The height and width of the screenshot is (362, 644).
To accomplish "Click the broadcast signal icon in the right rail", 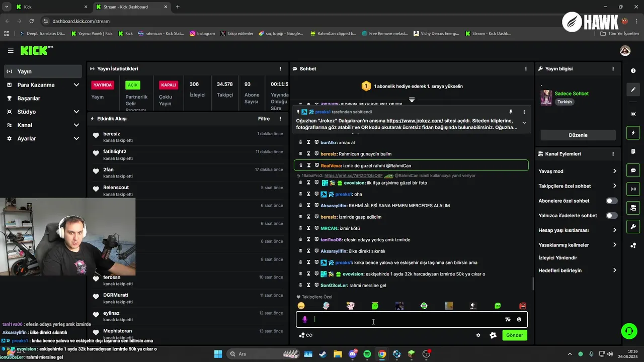I will [633, 189].
